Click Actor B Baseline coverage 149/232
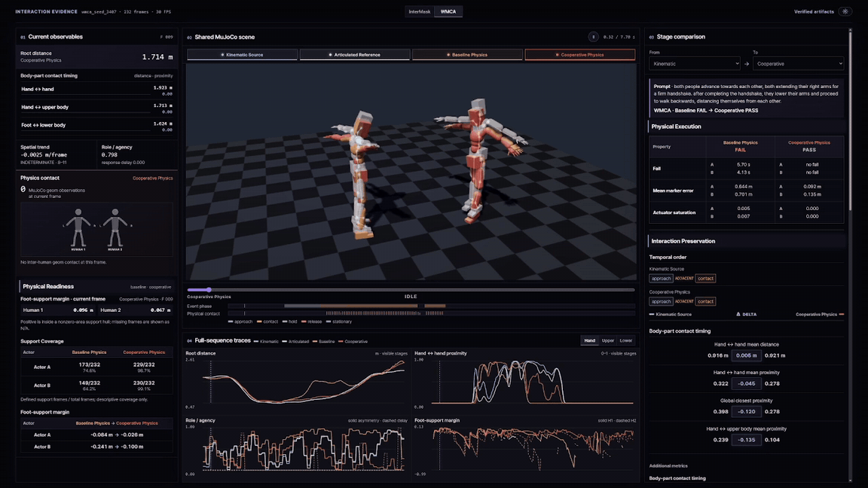Viewport: 868px width, 488px height. [x=89, y=383]
